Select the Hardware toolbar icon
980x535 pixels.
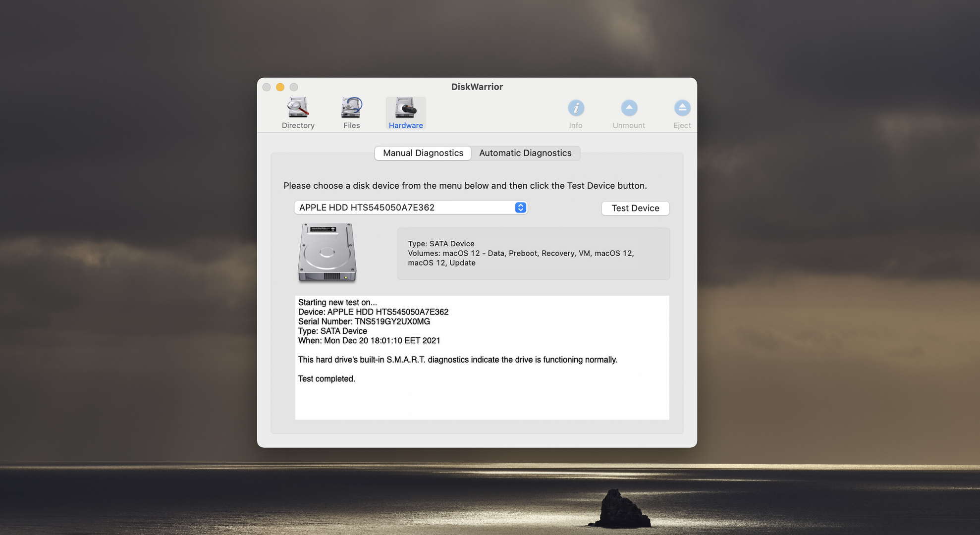click(x=406, y=113)
